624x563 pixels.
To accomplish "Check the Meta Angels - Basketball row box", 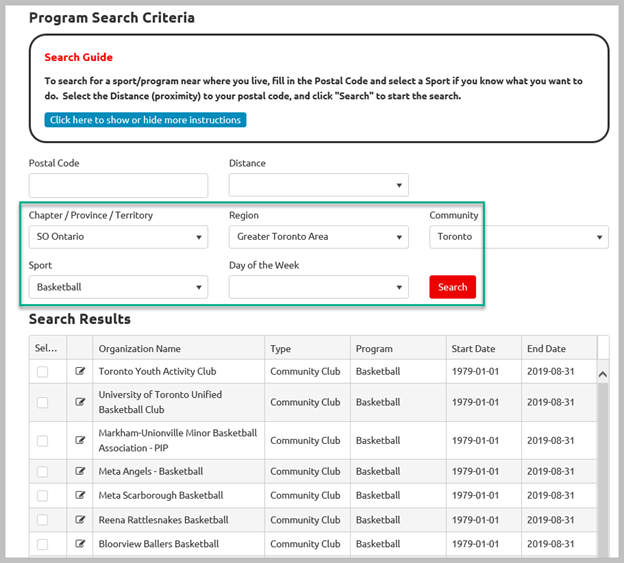I will tap(43, 471).
